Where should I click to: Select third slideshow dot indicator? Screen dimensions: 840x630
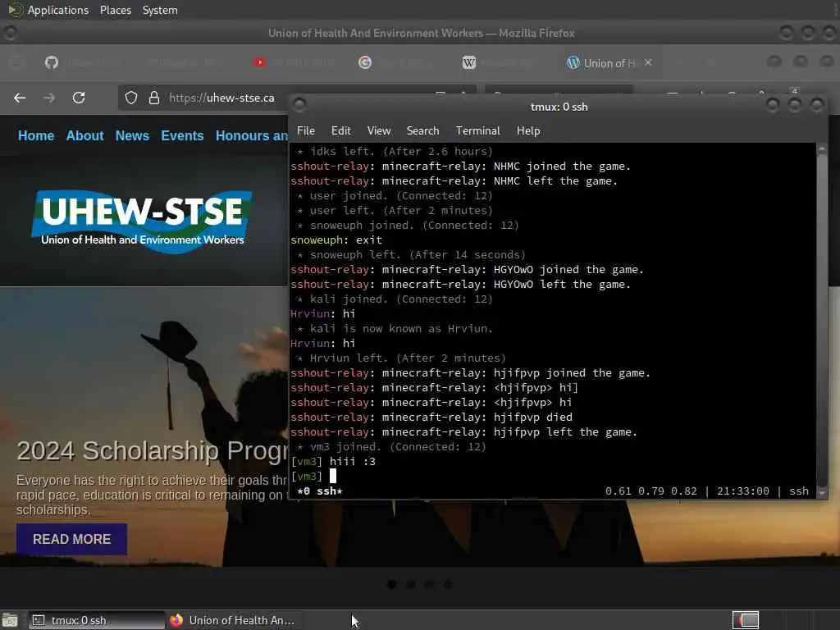pos(429,584)
